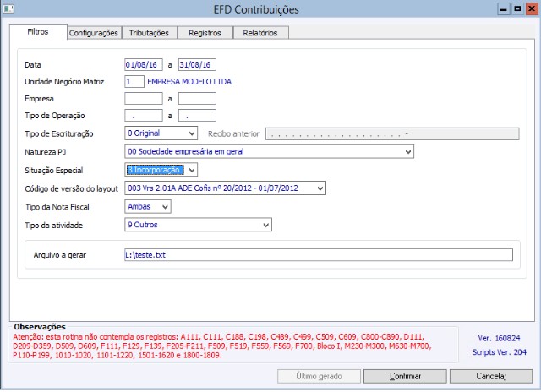Screen dimensions: 541x392
Task: Click the first Tipo de Operação field
Action: [x=143, y=116]
